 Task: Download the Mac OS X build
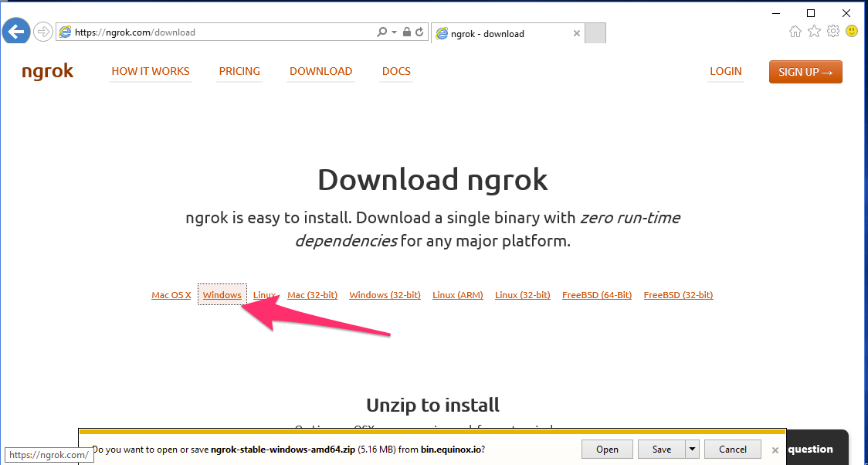pyautogui.click(x=171, y=295)
